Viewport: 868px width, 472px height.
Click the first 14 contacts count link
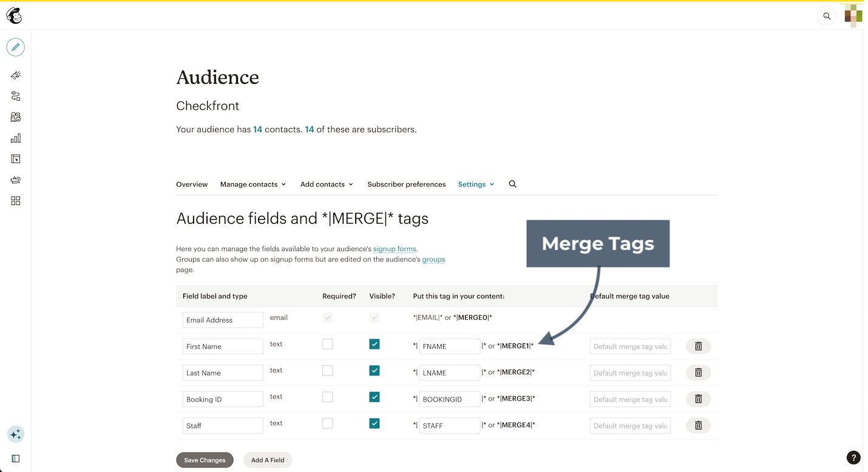coord(257,129)
